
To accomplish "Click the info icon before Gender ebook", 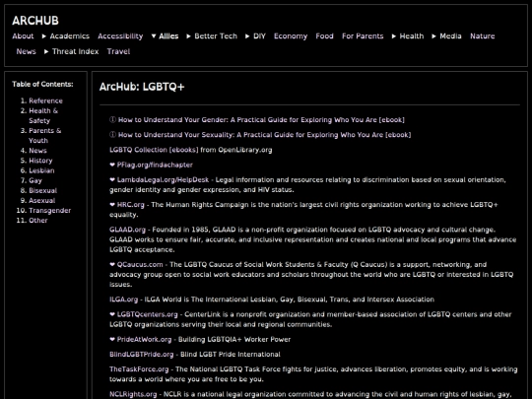I will [112, 120].
